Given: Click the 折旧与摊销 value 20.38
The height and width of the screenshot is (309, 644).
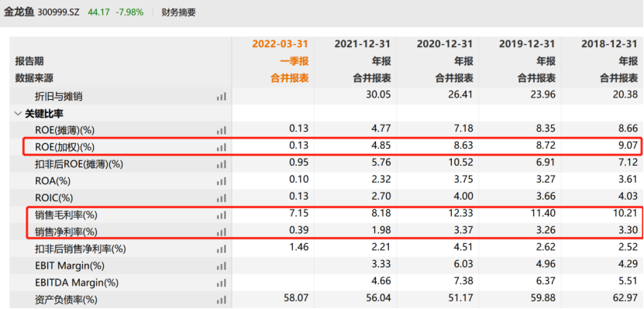Looking at the screenshot, I should click(x=625, y=95).
